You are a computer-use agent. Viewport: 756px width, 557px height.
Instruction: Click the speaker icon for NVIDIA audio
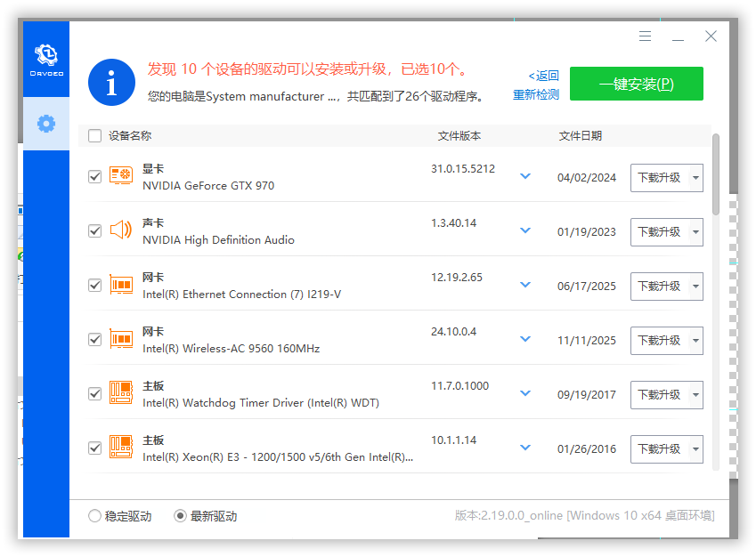(x=121, y=230)
